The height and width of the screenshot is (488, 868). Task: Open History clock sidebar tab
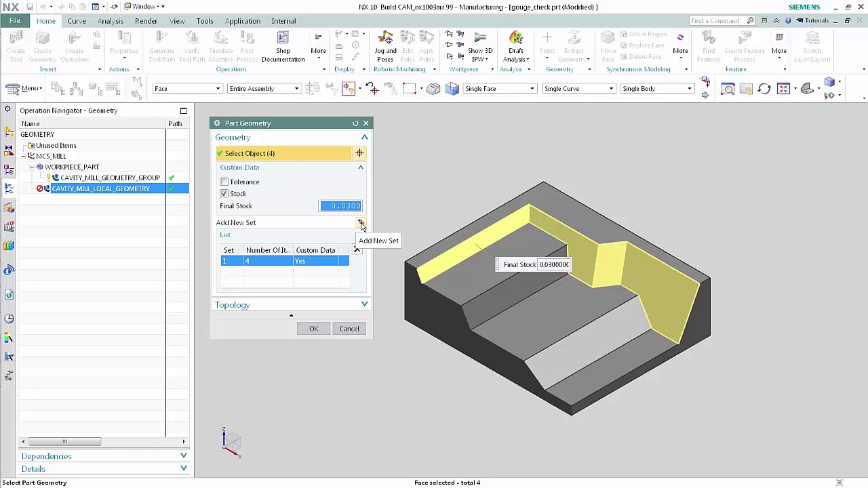point(9,319)
